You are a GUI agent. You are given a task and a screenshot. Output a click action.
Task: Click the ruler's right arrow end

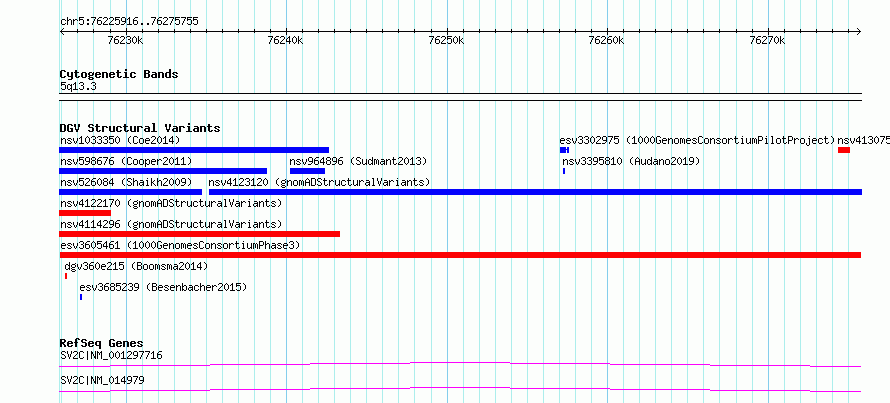coord(859,32)
